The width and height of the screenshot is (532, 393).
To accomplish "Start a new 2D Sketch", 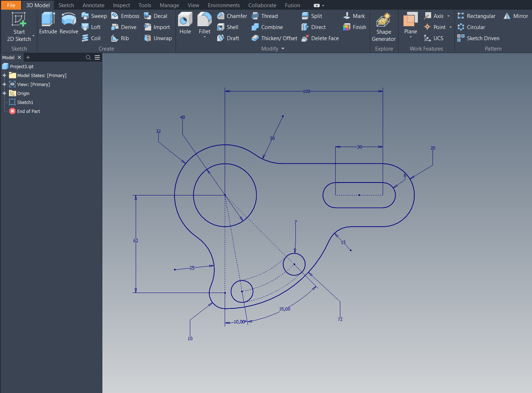I will point(19,27).
